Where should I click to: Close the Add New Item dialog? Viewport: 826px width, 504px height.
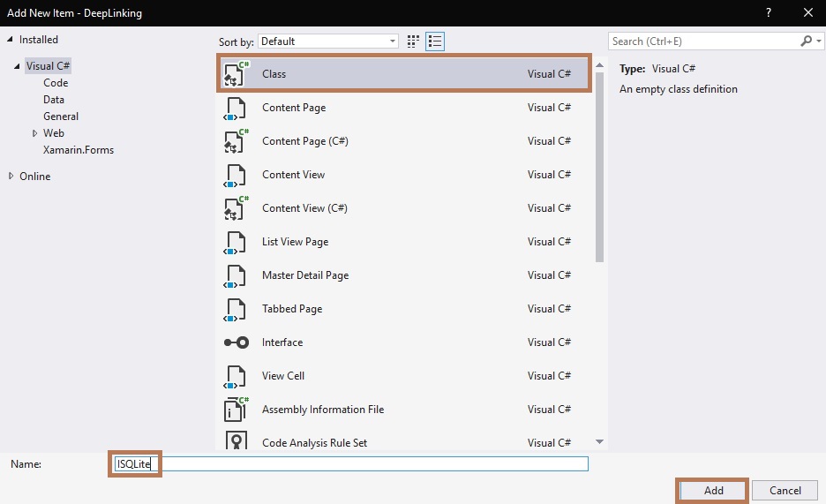pyautogui.click(x=808, y=12)
